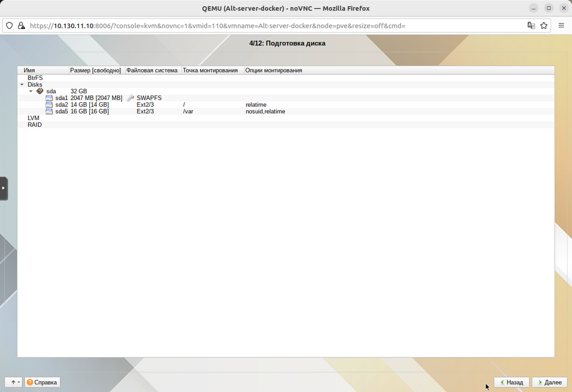Collapse the Disks tree node

(x=22, y=85)
